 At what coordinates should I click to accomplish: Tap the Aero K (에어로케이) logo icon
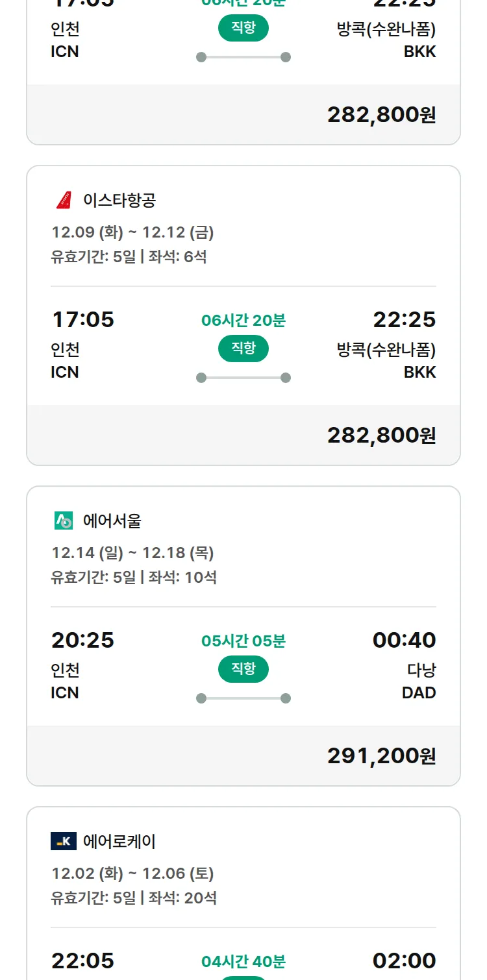pyautogui.click(x=64, y=842)
